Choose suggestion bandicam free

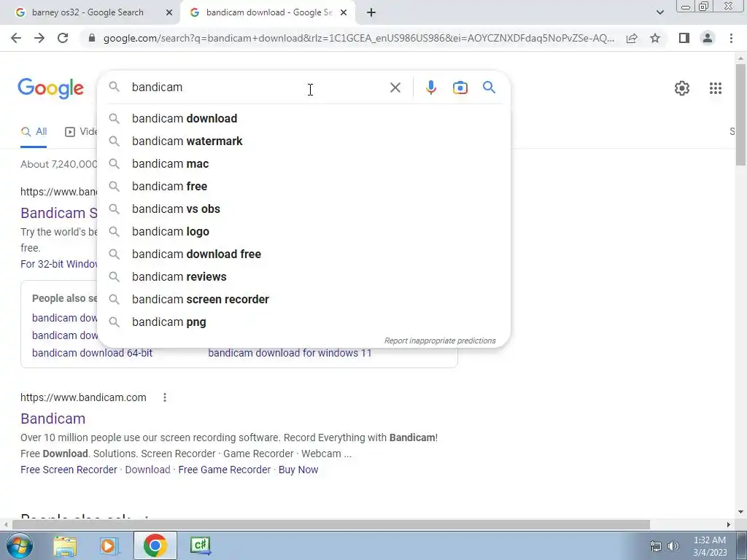click(303, 186)
